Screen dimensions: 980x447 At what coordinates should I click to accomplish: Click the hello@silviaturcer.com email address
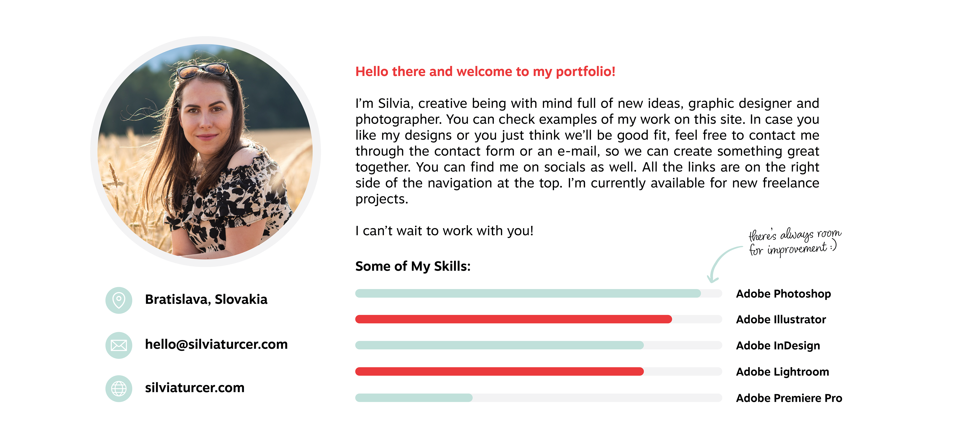pyautogui.click(x=216, y=344)
